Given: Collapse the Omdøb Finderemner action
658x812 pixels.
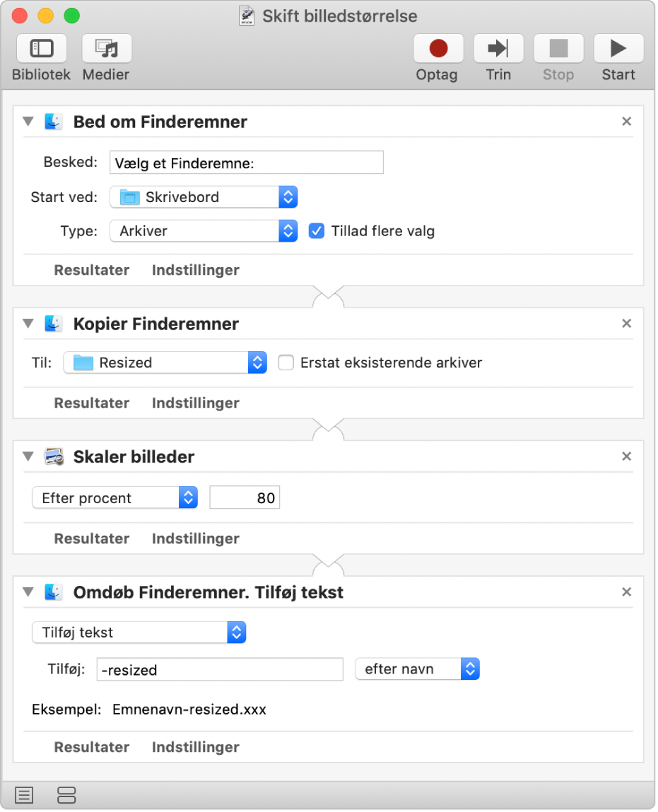Looking at the screenshot, I should pyautogui.click(x=28, y=592).
